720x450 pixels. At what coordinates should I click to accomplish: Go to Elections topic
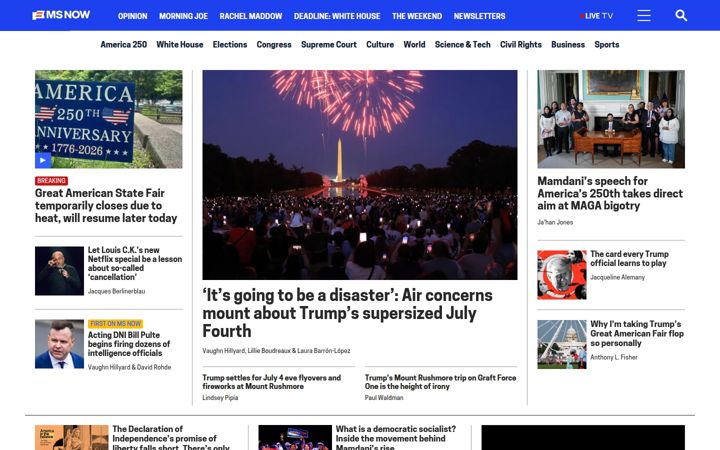(x=230, y=45)
